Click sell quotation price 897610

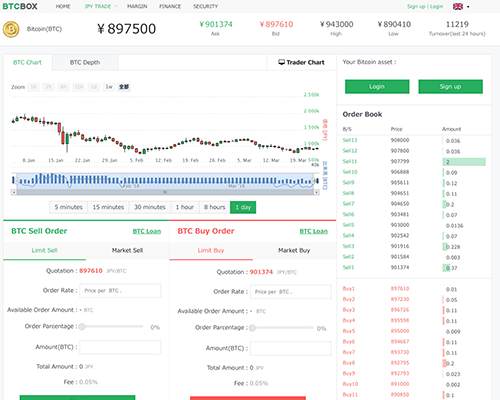(x=91, y=271)
